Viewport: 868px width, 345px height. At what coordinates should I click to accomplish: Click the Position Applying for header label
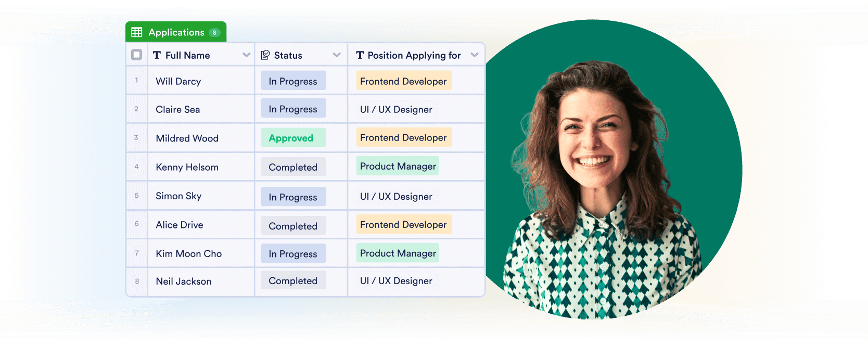[414, 55]
